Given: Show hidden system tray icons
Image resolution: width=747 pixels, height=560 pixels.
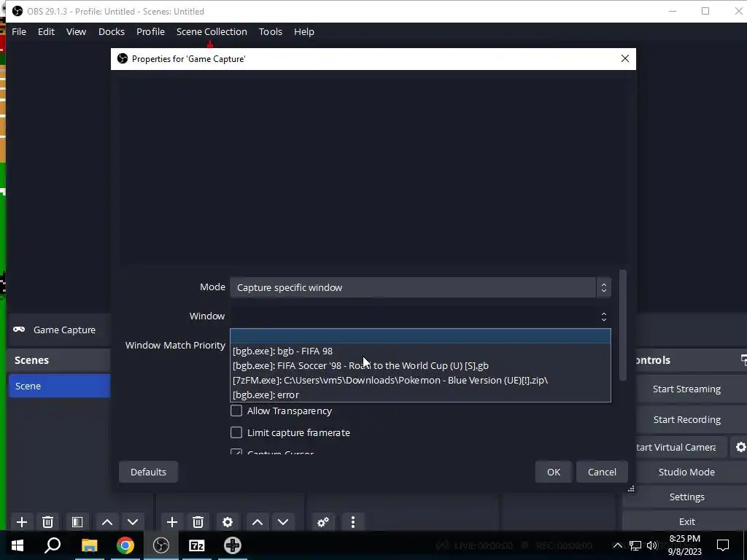Looking at the screenshot, I should [x=617, y=545].
